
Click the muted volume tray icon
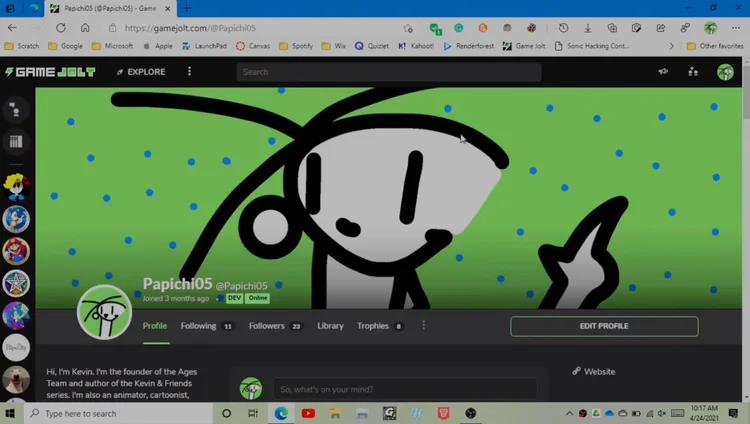click(x=662, y=413)
